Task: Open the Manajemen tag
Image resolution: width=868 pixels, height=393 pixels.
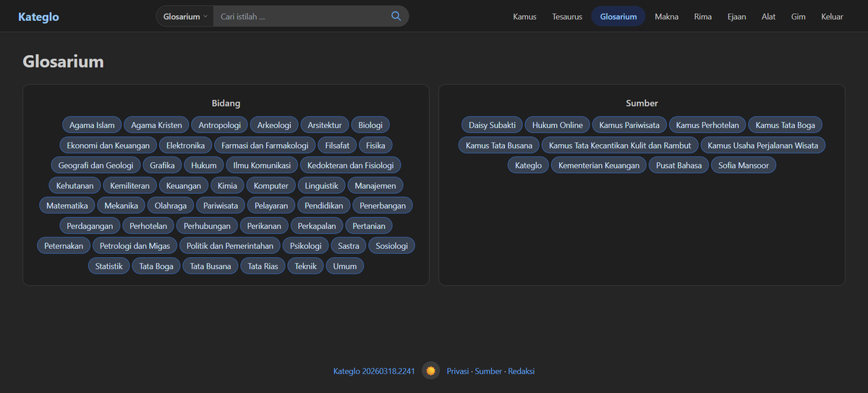Action: point(375,185)
